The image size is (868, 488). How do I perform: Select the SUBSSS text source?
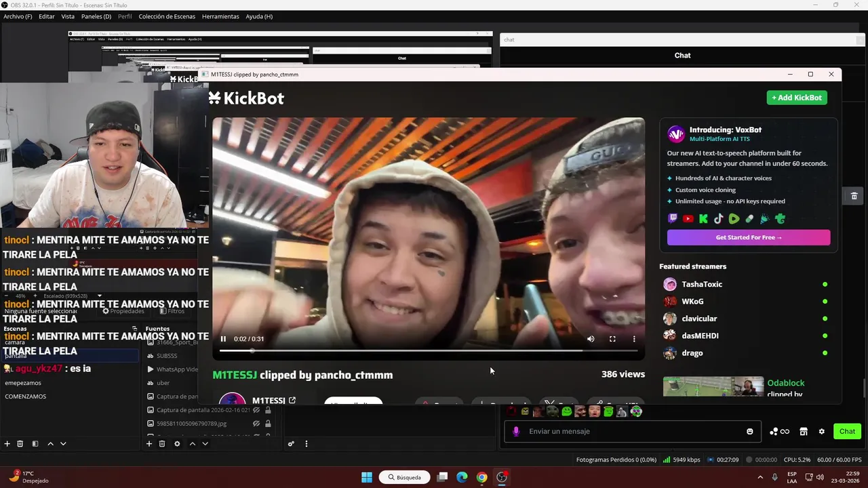[x=166, y=356]
